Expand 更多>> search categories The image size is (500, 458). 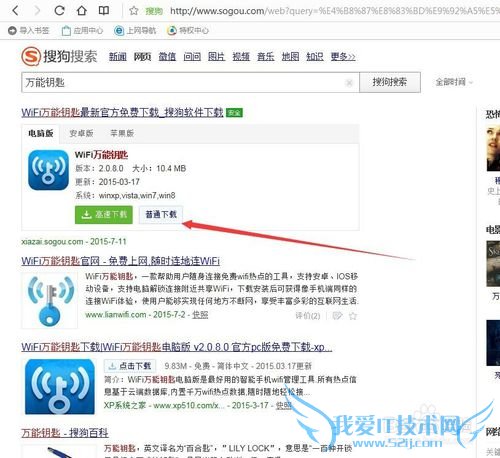pyautogui.click(x=343, y=57)
